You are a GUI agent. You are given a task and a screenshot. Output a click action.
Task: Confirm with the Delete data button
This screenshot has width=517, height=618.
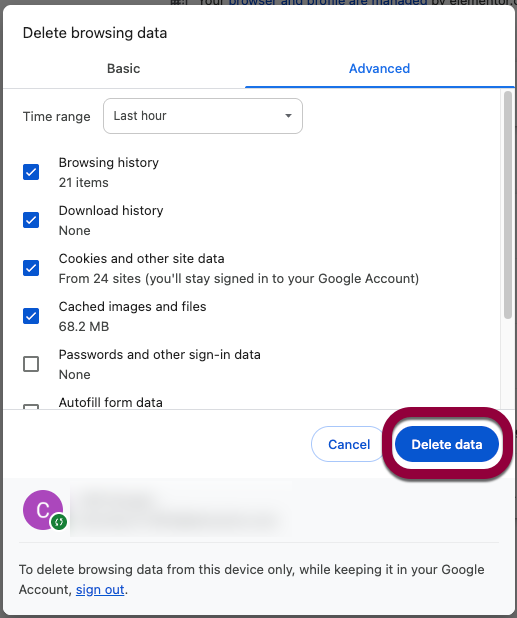tap(447, 444)
